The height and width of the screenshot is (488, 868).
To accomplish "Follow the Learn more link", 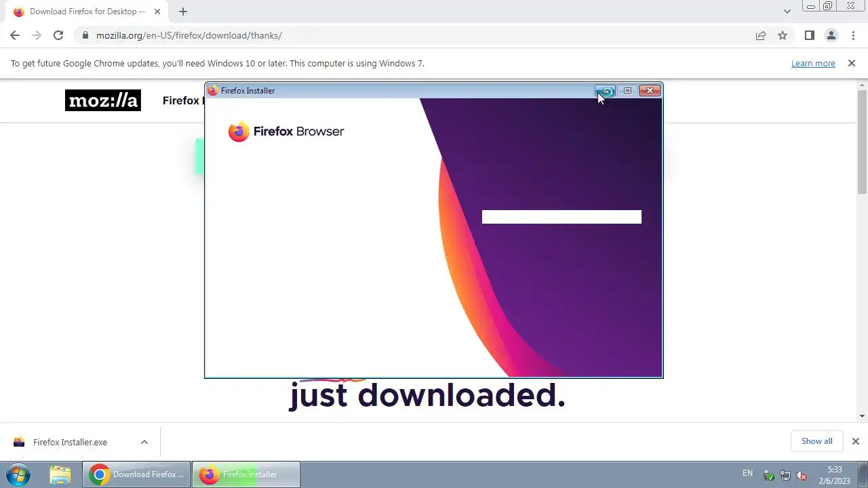I will tap(813, 63).
